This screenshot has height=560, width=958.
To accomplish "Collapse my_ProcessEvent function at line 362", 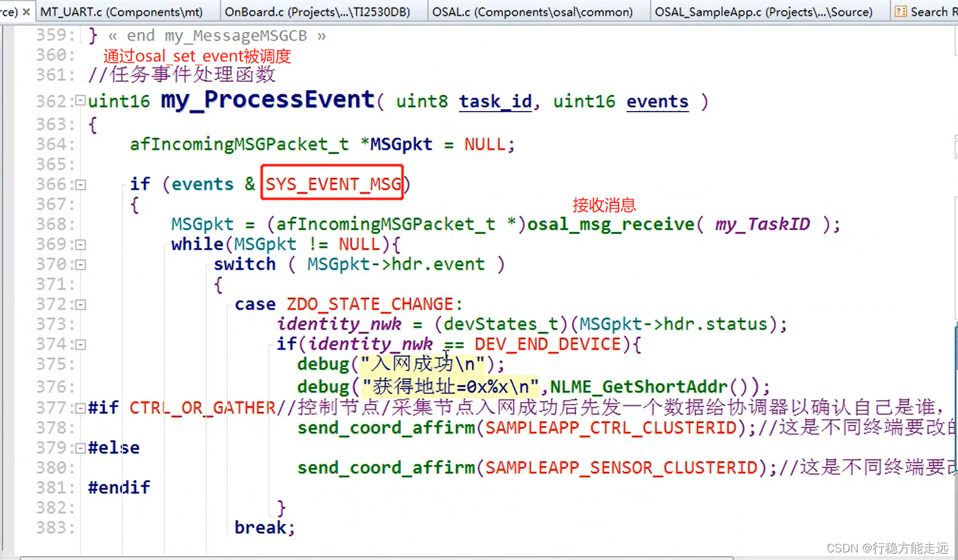I will point(81,100).
